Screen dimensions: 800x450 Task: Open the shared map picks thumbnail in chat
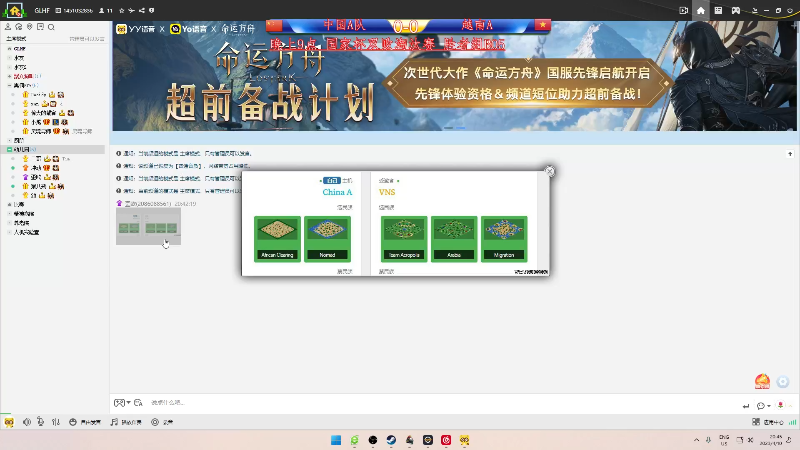[148, 226]
